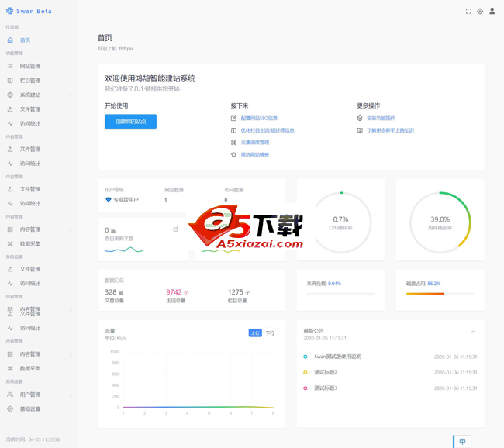Click the 中 input method indicator
The height and width of the screenshot is (448, 504).
click(x=462, y=441)
